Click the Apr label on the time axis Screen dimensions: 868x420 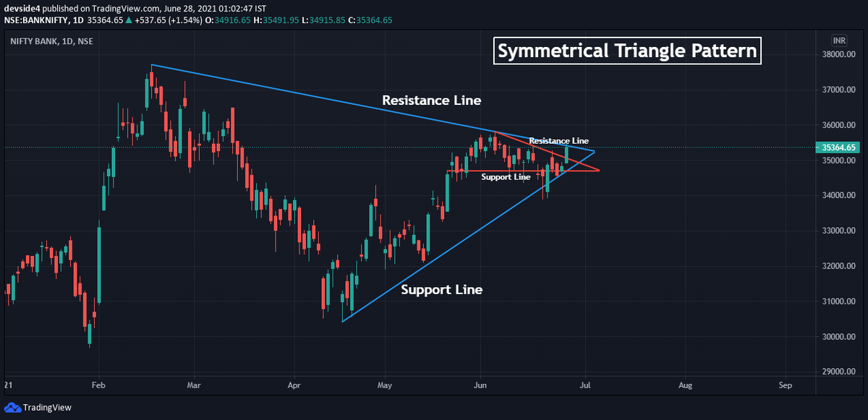click(x=294, y=386)
